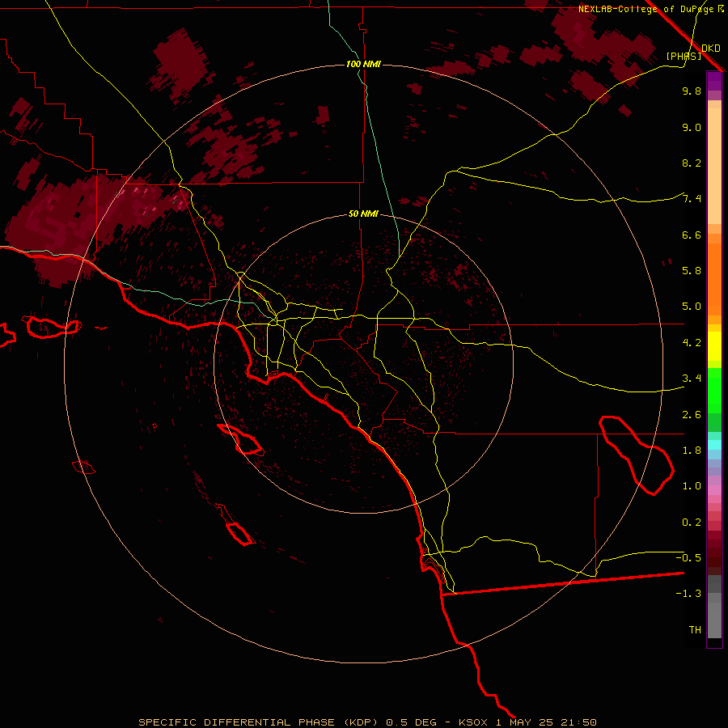Screen dimensions: 728x728
Task: Click the 1 MAY 25 21:50 timestamp
Action: point(547,722)
